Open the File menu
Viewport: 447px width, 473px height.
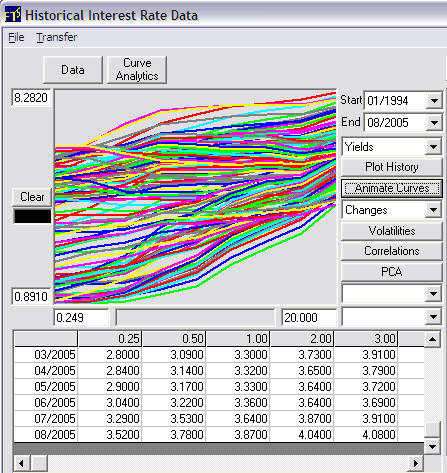[x=16, y=37]
